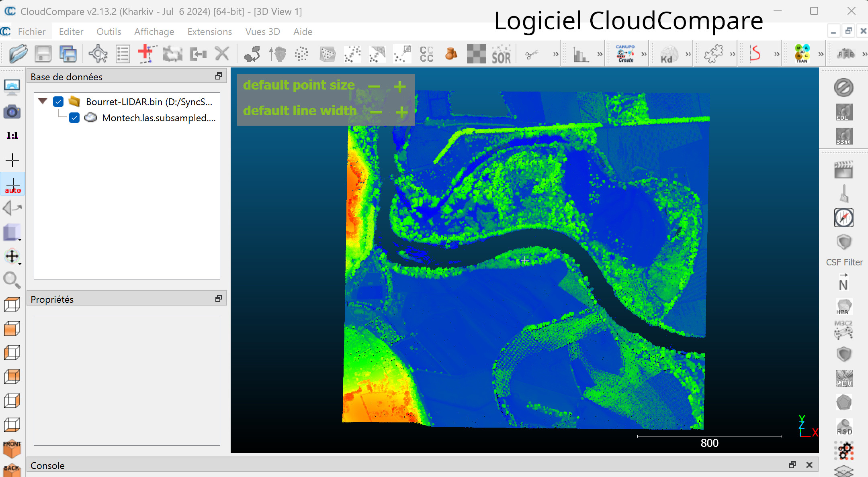Viewport: 868px width, 477px height.
Task: Click the animation clapperboard icon
Action: (x=843, y=169)
